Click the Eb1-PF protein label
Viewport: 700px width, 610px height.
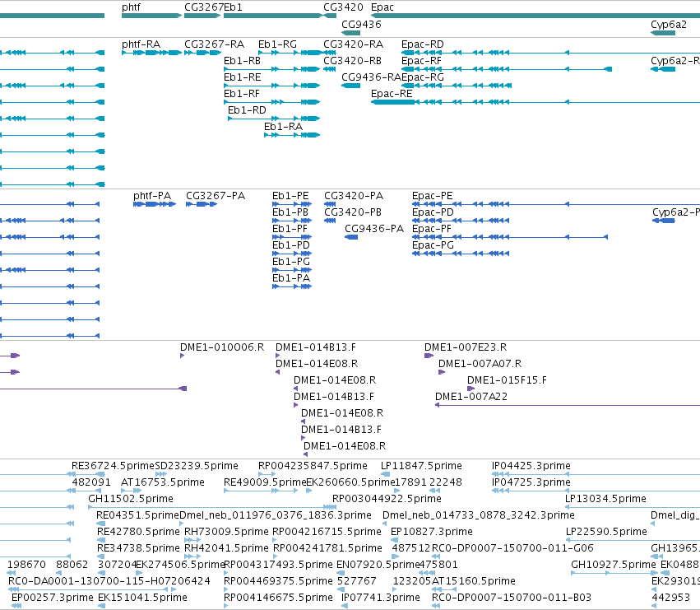tap(290, 229)
